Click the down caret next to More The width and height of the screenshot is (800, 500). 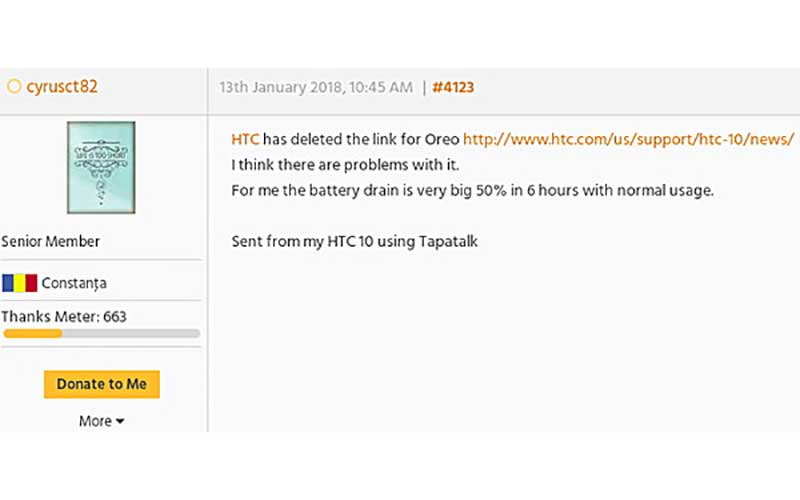click(120, 422)
